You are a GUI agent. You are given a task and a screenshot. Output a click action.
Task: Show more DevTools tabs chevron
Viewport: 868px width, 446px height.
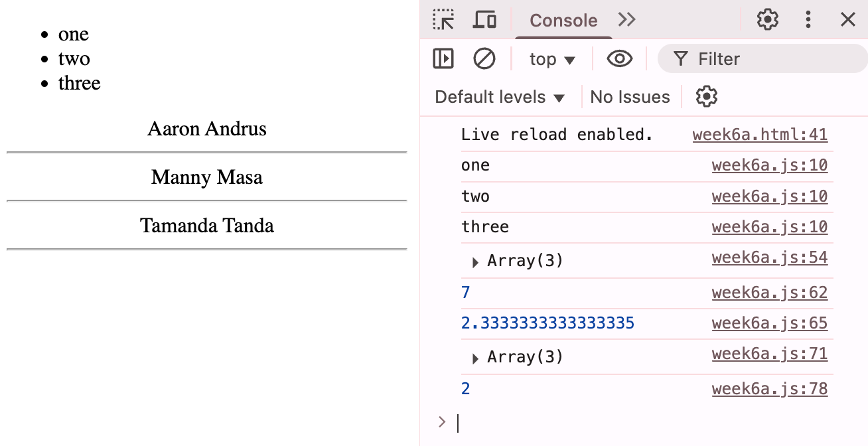coord(626,20)
